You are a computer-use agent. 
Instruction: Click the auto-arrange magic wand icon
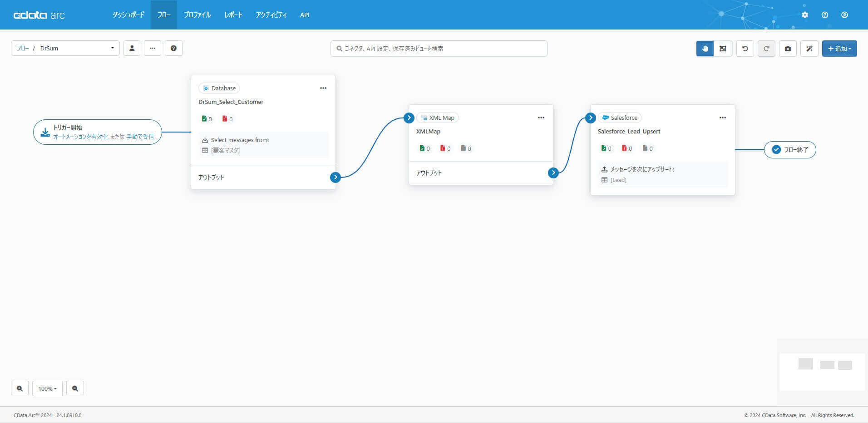pyautogui.click(x=809, y=48)
